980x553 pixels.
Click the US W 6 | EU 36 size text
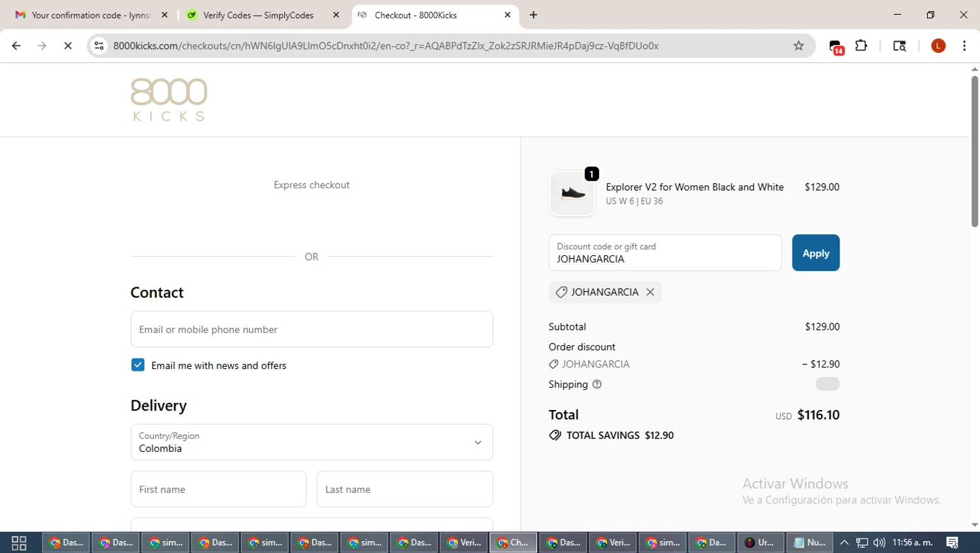click(634, 201)
